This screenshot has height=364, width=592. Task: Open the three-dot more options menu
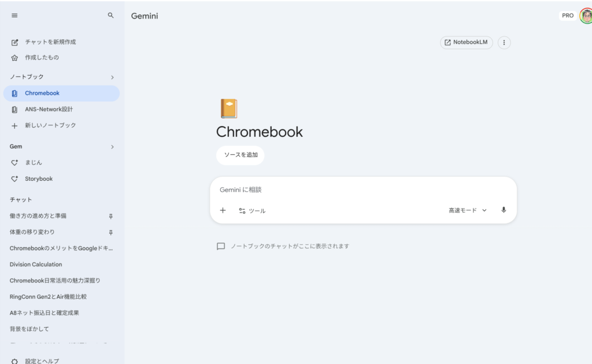pos(504,43)
